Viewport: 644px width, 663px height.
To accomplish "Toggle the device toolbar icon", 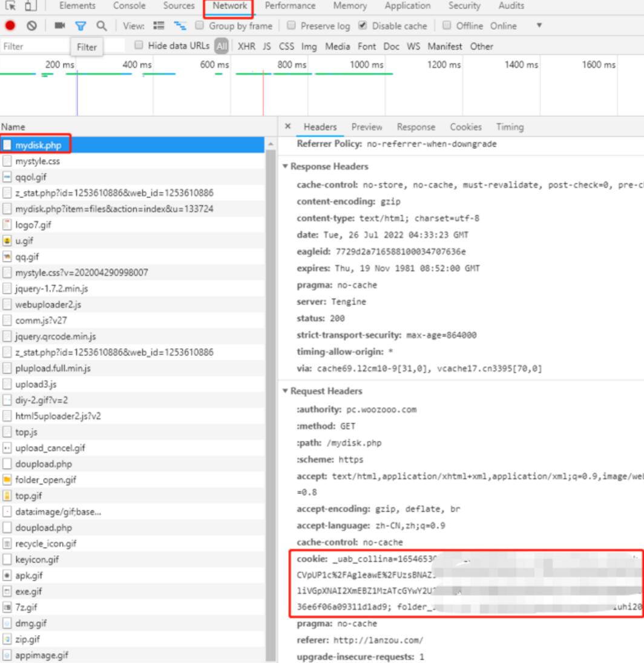I will 31,6.
